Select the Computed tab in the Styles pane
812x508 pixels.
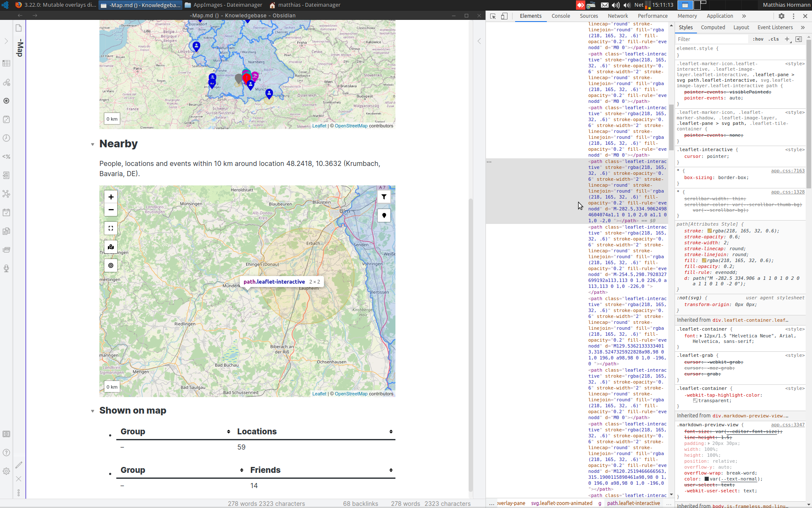713,27
